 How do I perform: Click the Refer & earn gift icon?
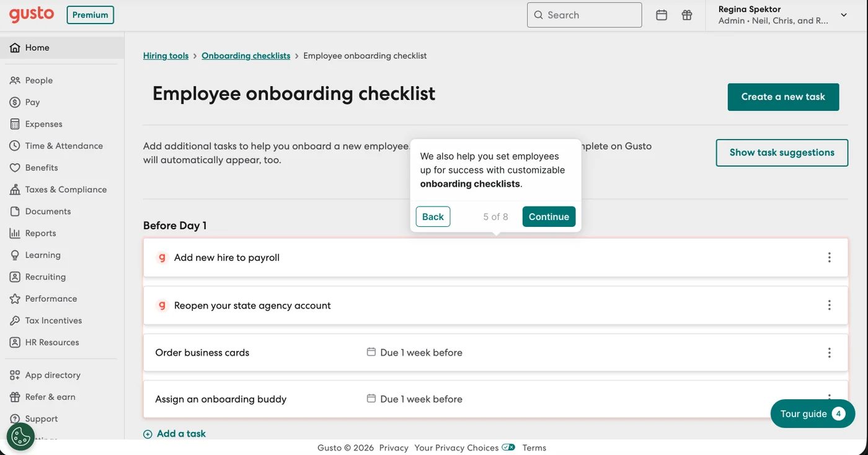tap(15, 397)
